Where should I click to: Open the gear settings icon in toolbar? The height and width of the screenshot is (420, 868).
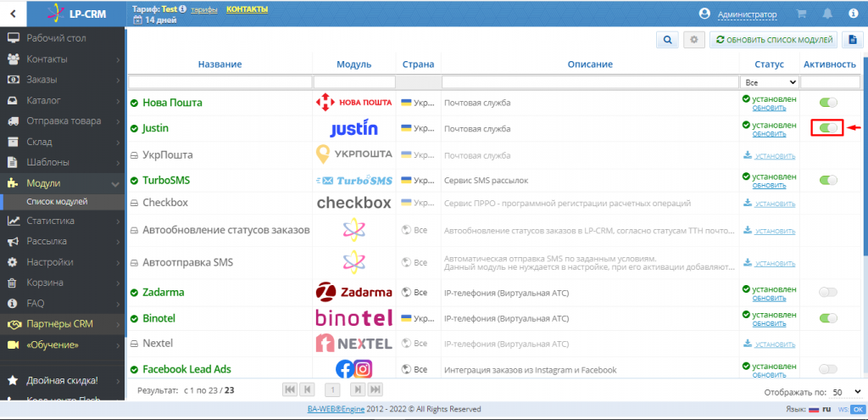(694, 40)
